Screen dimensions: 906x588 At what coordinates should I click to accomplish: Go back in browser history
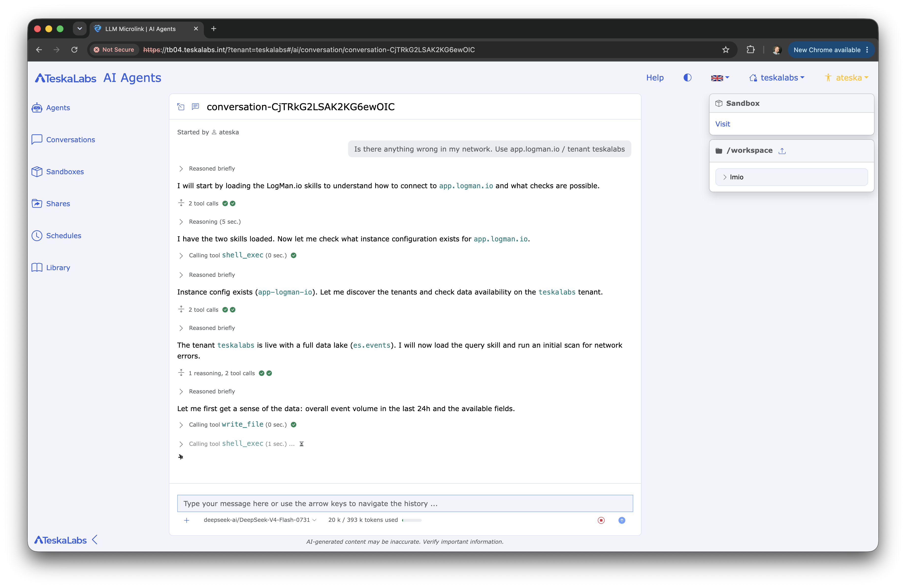point(39,50)
